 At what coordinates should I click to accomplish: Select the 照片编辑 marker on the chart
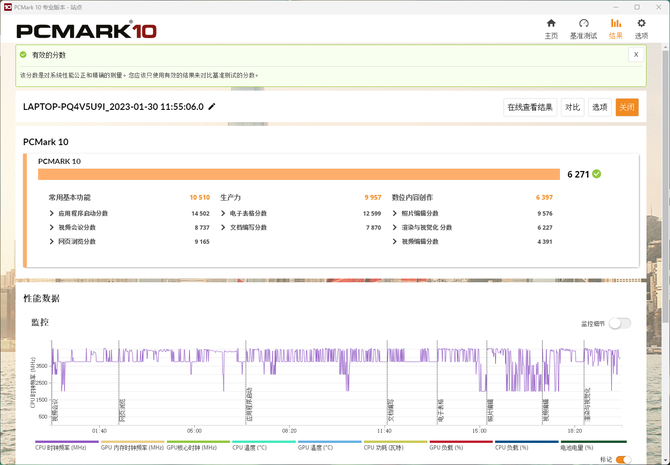click(490, 411)
